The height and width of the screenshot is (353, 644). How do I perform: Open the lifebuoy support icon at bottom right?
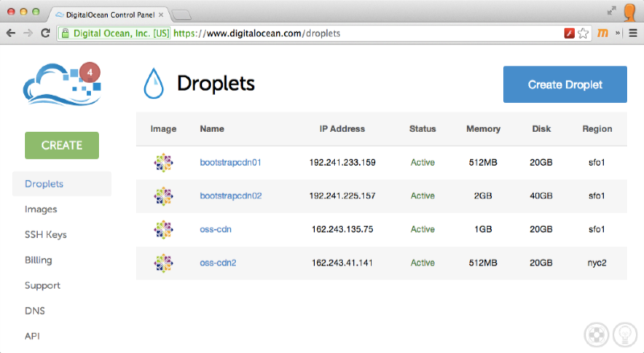[x=597, y=335]
